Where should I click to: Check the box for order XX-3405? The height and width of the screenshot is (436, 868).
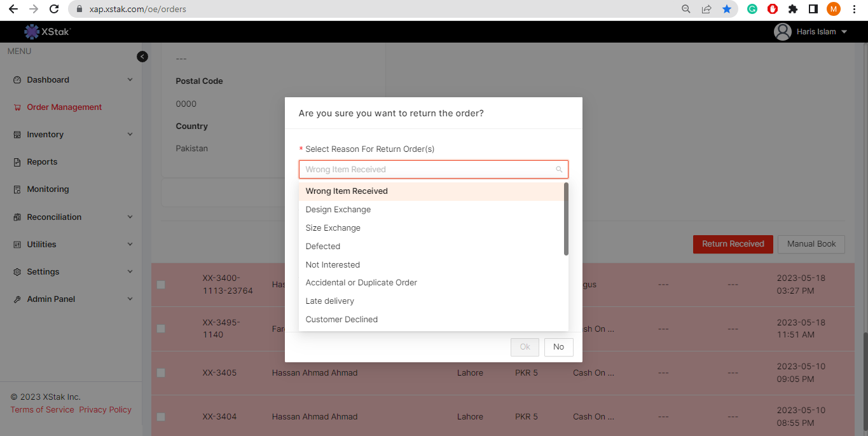161,373
